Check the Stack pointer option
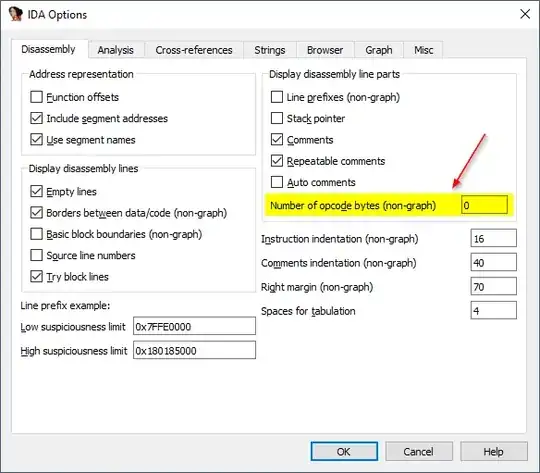Viewport: 540px width, 473px height. click(x=277, y=118)
